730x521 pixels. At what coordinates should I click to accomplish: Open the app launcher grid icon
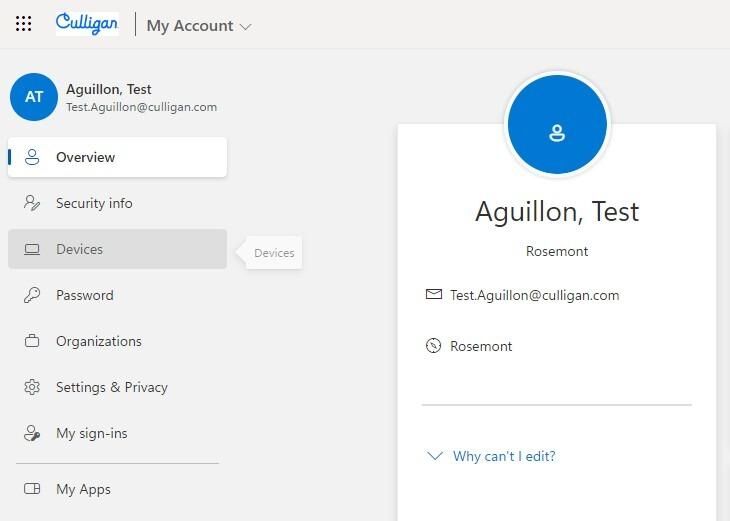tap(23, 25)
